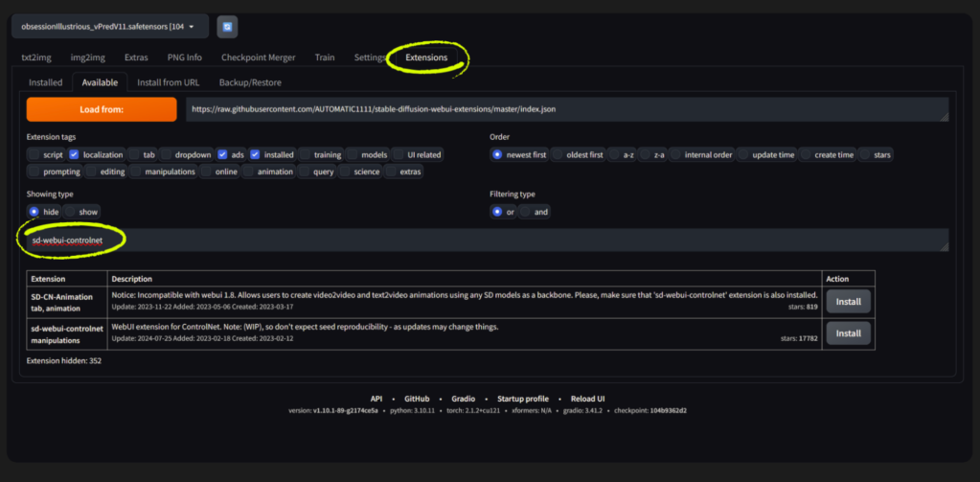The height and width of the screenshot is (482, 980).
Task: Click the Reload UI footer link
Action: [x=588, y=399]
